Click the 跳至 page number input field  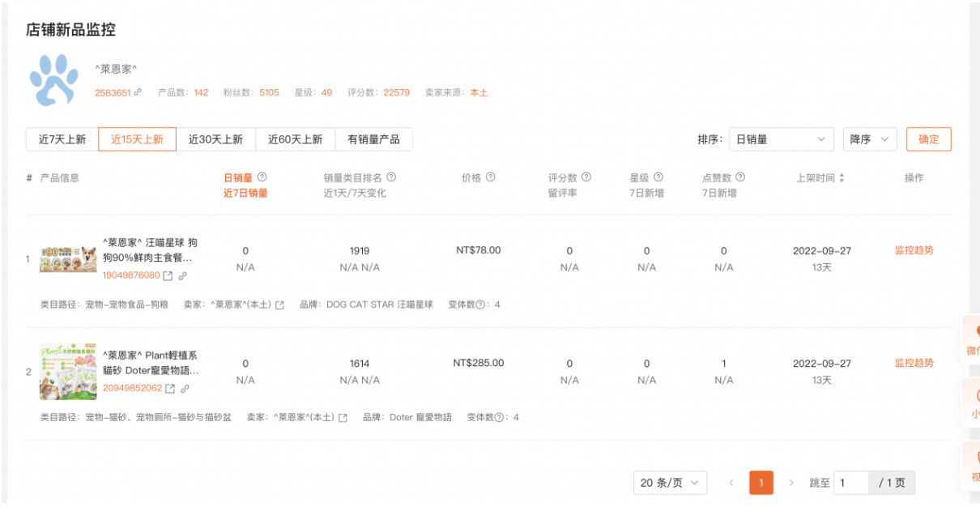[x=850, y=482]
